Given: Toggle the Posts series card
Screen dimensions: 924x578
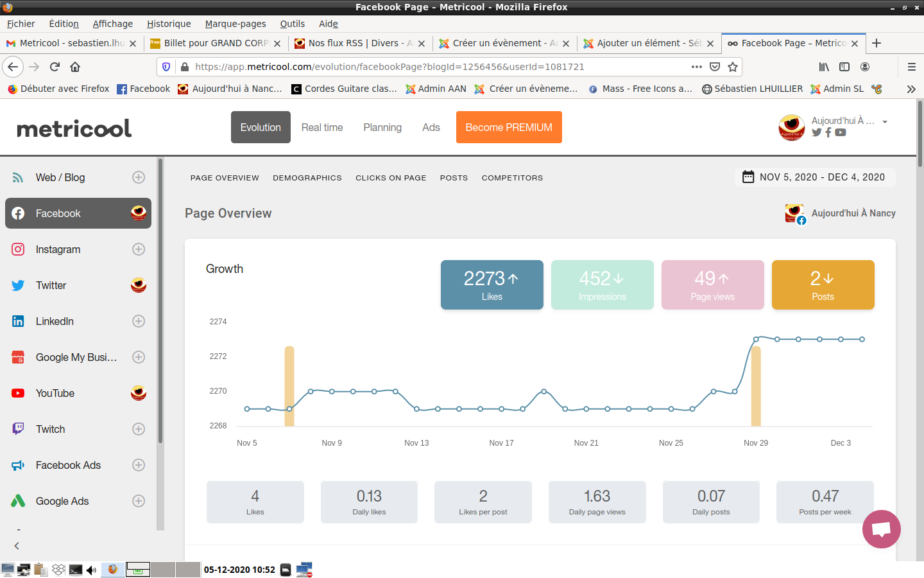Looking at the screenshot, I should 823,285.
